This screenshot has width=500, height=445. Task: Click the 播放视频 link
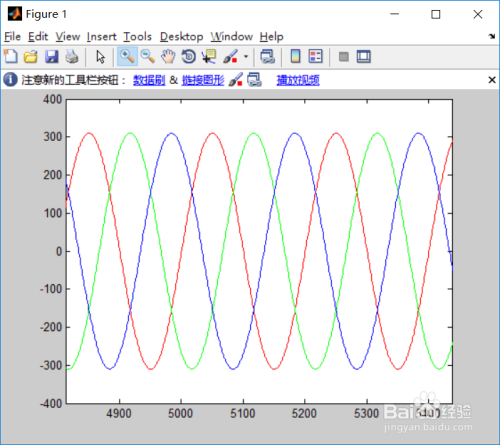(298, 80)
